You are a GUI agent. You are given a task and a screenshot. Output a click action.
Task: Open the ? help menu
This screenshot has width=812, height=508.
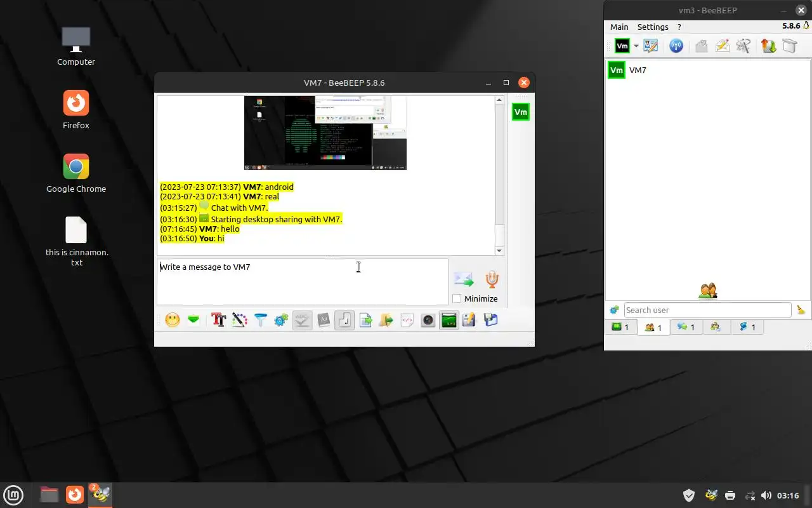(679, 27)
